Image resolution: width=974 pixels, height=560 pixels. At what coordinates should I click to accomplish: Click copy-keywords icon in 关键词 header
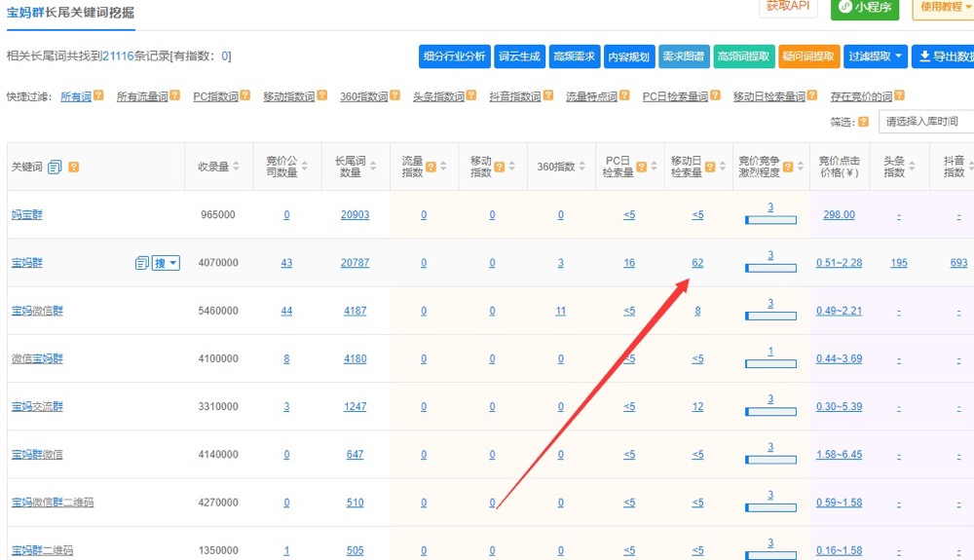click(x=55, y=167)
